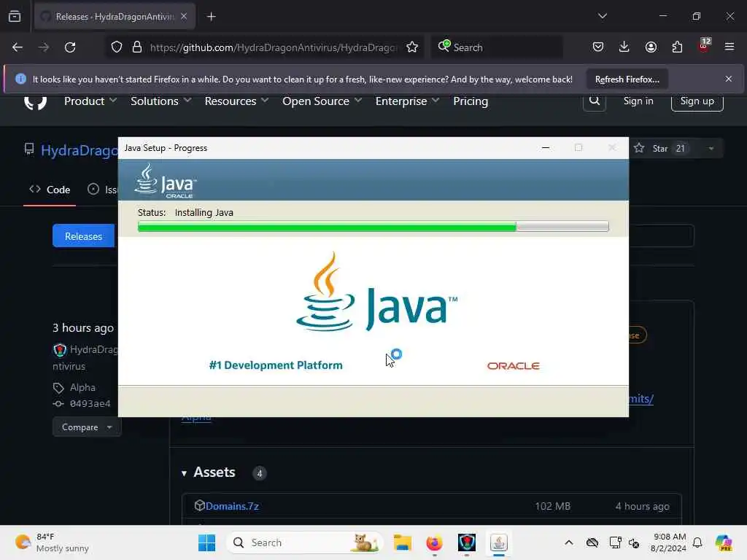This screenshot has width=747, height=560.
Task: Click the tracking protection shield icon
Action: pos(117,47)
